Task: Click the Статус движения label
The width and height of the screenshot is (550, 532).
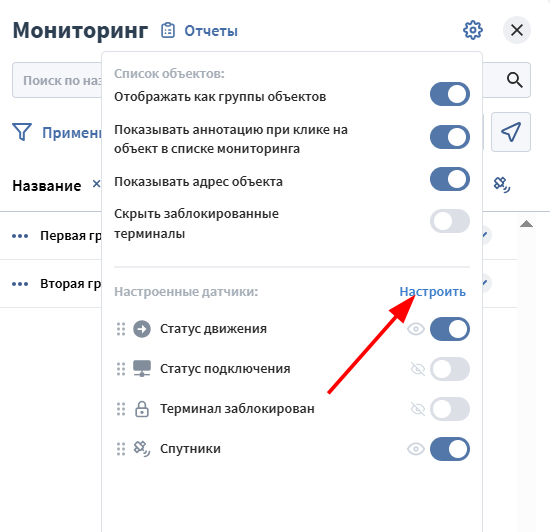Action: pyautogui.click(x=213, y=329)
